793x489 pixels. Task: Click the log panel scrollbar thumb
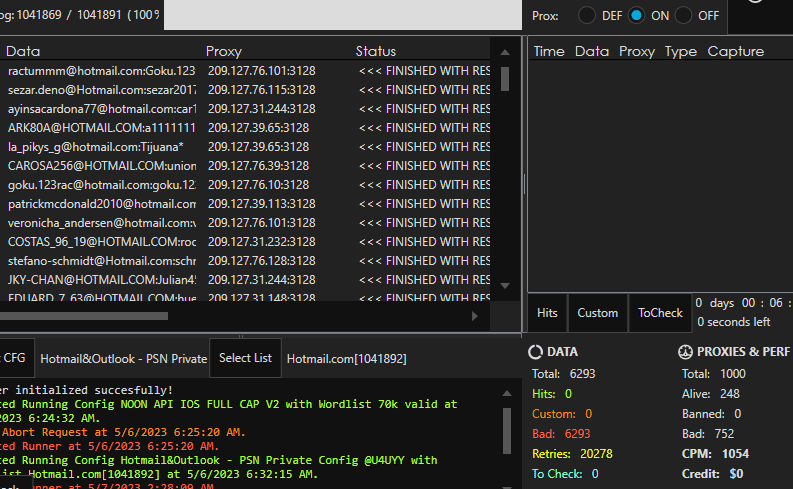click(x=507, y=431)
